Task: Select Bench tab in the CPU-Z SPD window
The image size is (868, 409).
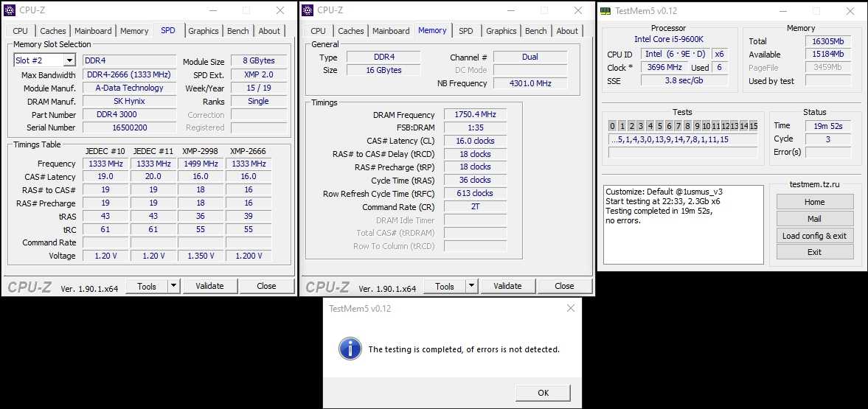Action: tap(237, 31)
